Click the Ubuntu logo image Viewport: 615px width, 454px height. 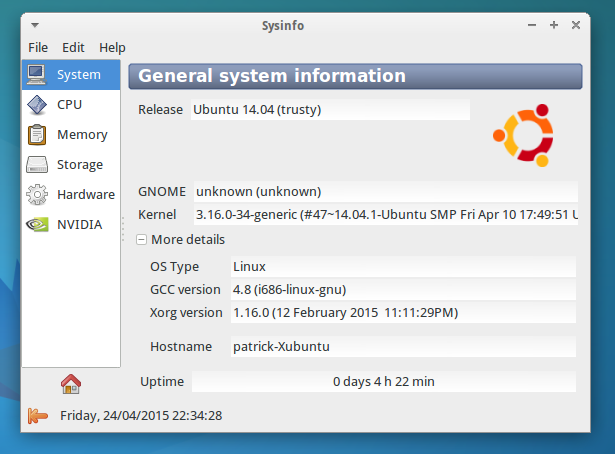coord(524,135)
